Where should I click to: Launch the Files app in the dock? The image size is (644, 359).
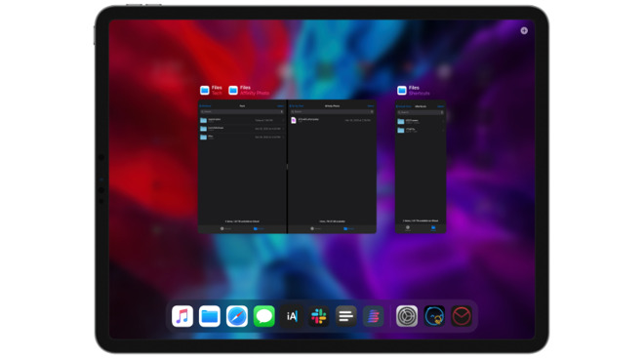click(x=210, y=316)
